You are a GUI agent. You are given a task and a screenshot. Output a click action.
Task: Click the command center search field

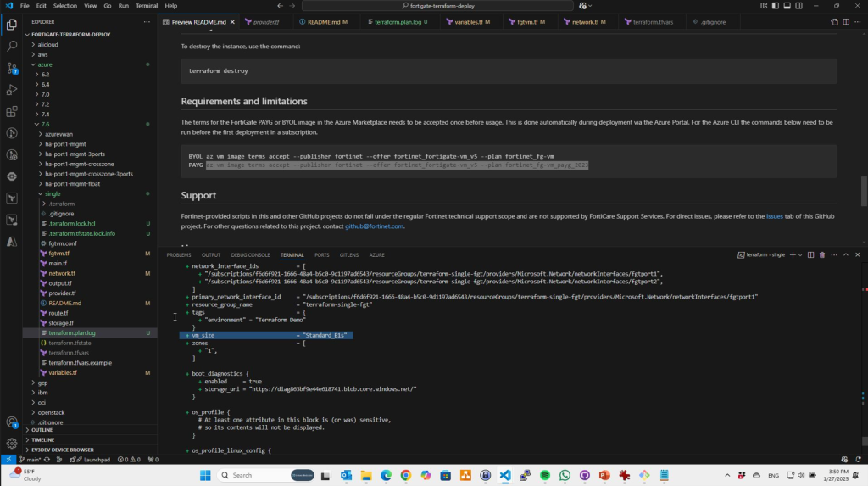coord(433,5)
